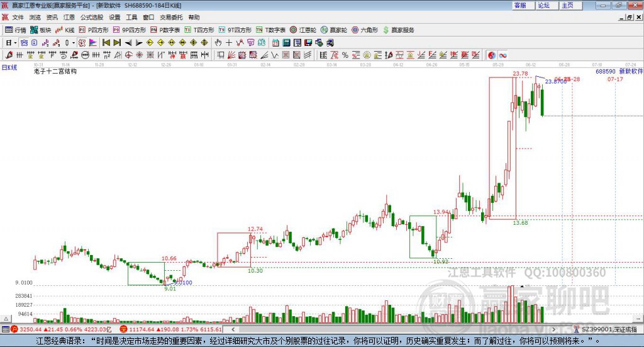Open the P四方形 tool
Screen dimensions: 644x347
pos(94,30)
